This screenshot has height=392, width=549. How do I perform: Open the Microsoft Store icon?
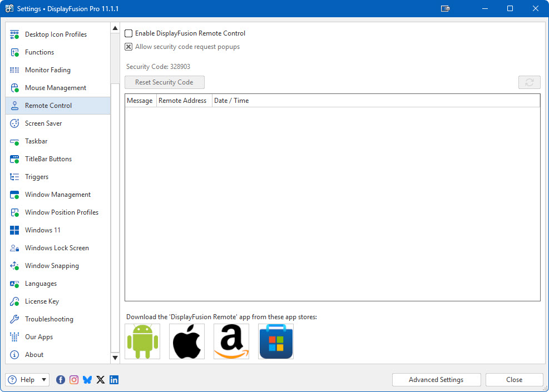pos(276,341)
